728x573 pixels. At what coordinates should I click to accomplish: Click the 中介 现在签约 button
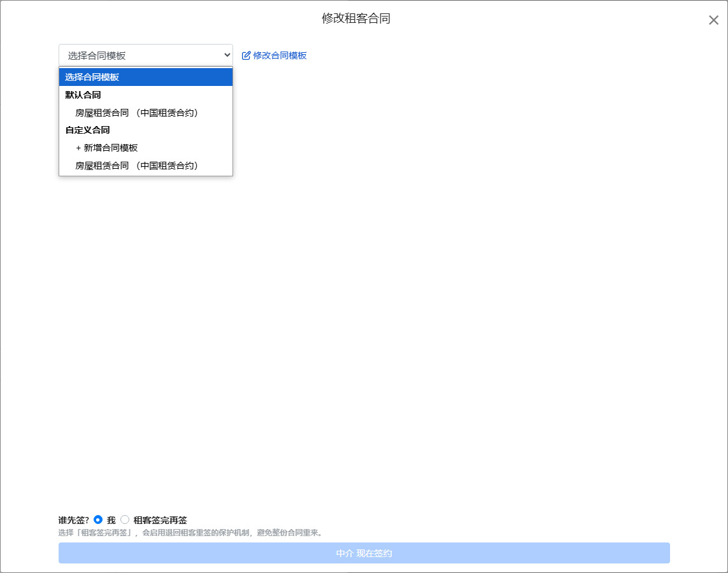pos(364,553)
